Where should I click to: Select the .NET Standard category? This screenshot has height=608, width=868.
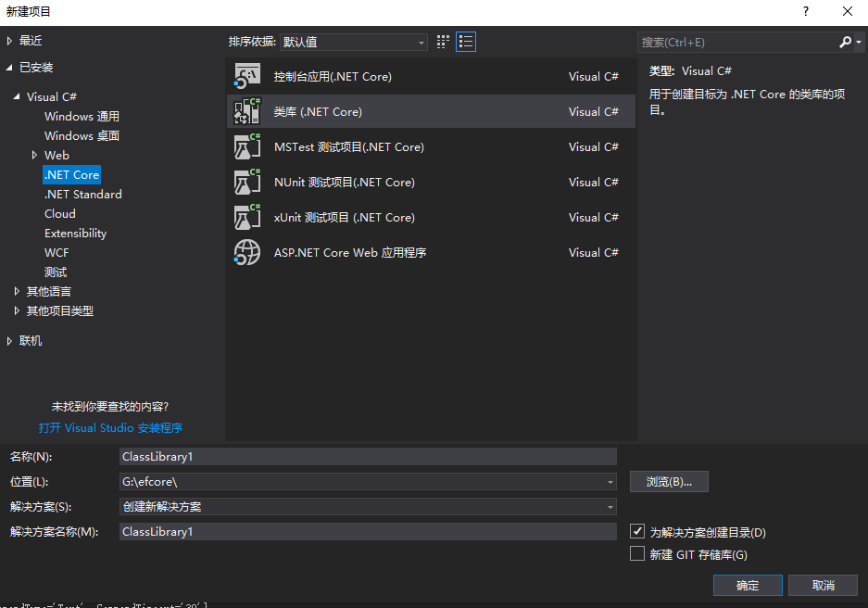pyautogui.click(x=83, y=195)
